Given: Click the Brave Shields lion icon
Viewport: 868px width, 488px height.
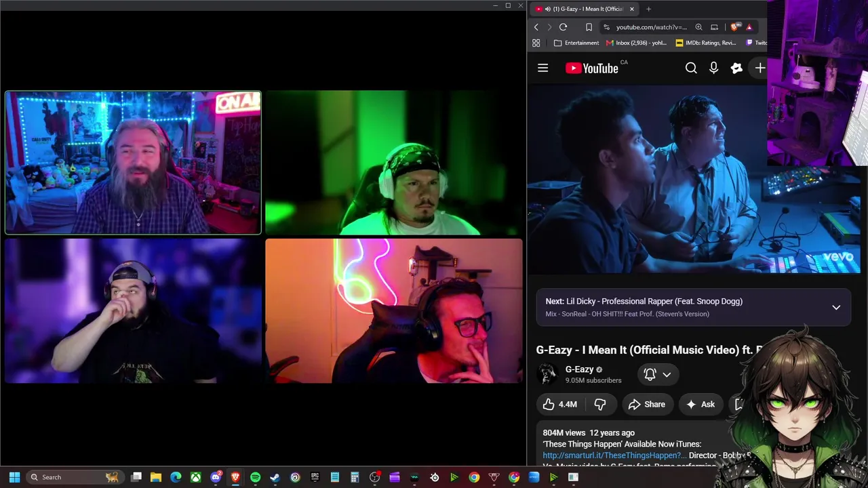Looking at the screenshot, I should tap(734, 27).
